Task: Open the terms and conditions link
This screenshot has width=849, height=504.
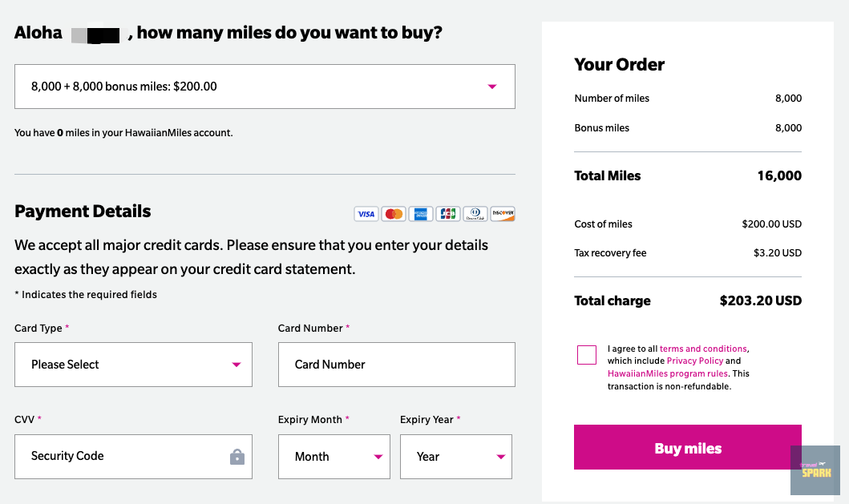Action: [703, 349]
